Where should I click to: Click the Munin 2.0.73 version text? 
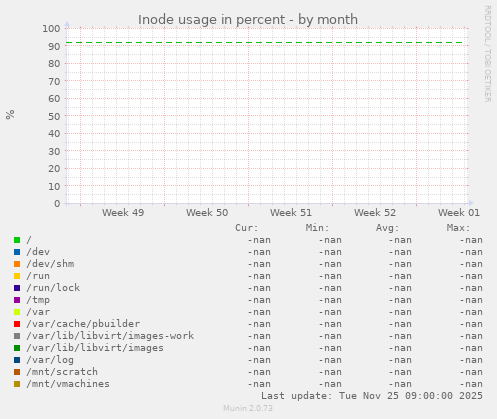(248, 408)
